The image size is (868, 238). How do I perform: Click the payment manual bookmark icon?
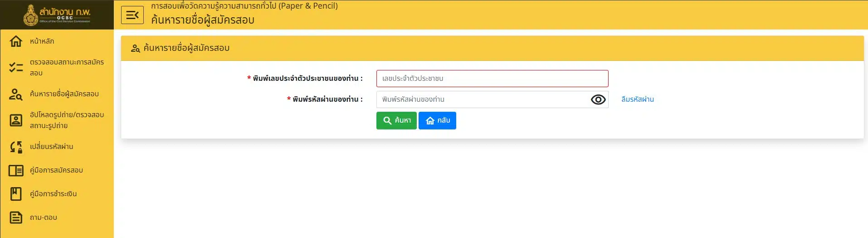[16, 194]
